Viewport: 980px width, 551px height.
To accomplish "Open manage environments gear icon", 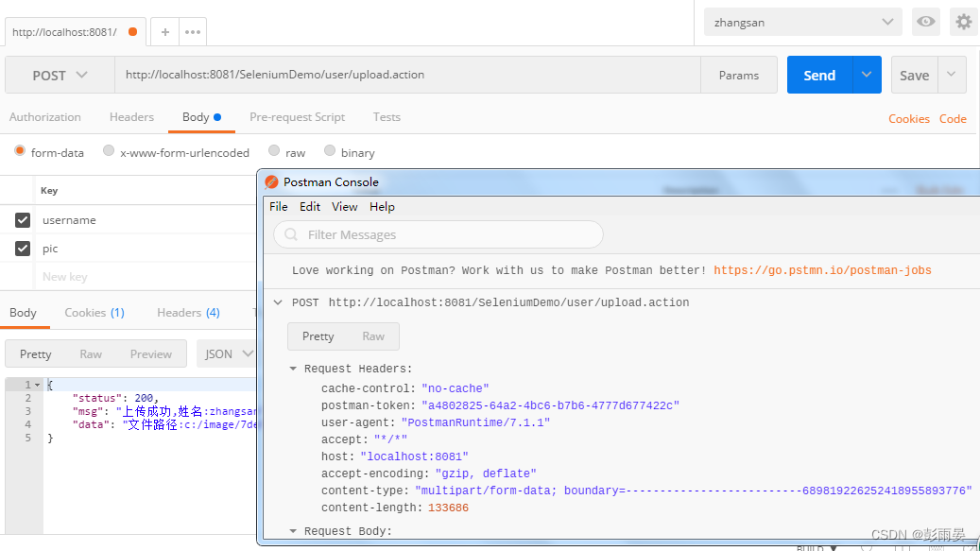I will [964, 22].
